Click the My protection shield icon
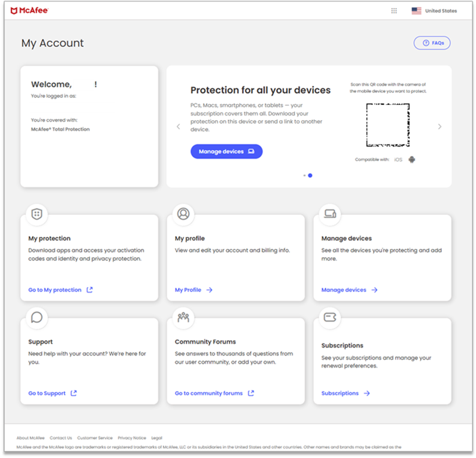Image resolution: width=476 pixels, height=458 pixels. [37, 214]
